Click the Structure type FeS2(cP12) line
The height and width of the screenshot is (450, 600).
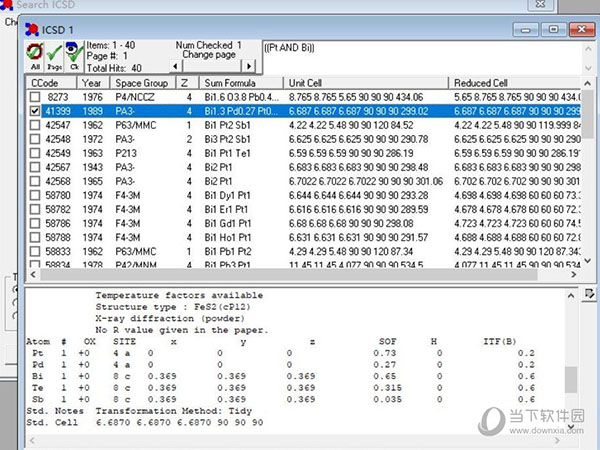point(173,307)
